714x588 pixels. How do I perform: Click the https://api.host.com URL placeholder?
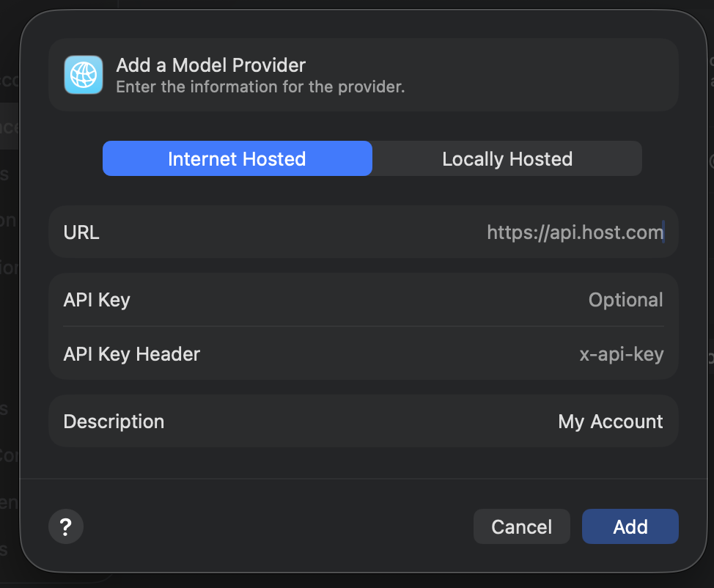point(574,232)
